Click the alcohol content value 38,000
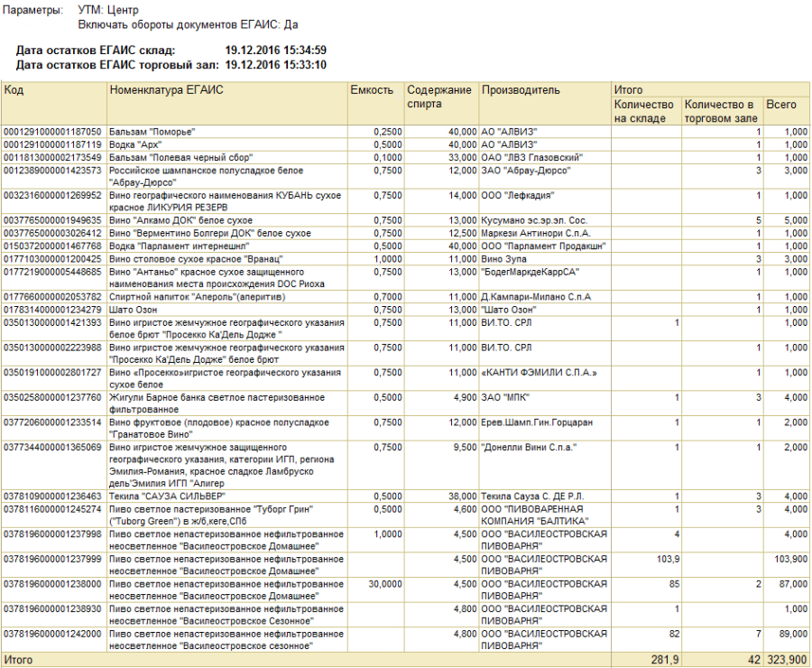Image resolution: width=812 pixels, height=668 pixels. [463, 496]
